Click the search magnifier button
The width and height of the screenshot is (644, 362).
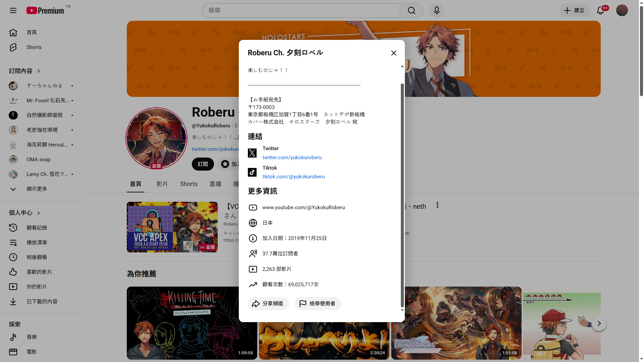(412, 10)
